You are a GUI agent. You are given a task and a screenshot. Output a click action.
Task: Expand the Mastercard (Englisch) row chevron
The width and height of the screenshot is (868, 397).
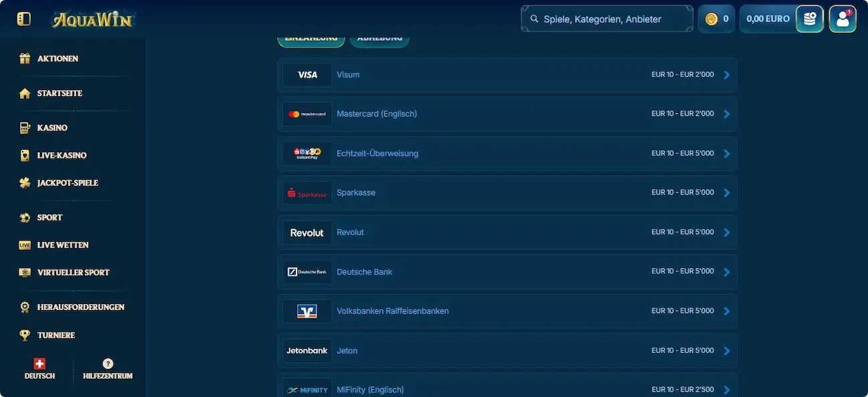727,114
